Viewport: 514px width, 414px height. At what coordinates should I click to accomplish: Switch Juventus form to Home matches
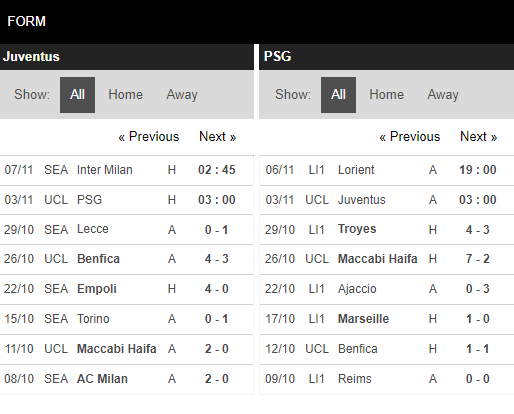click(x=125, y=95)
